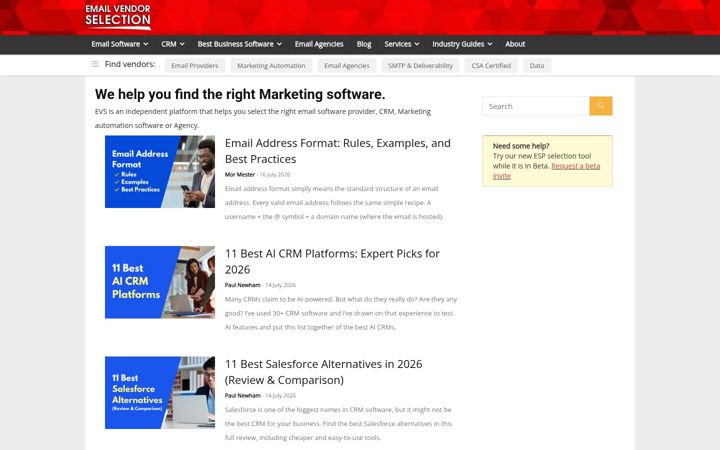Click author Paul Newham under AI CRM article
Screen dimensions: 720x450
pyautogui.click(x=242, y=285)
